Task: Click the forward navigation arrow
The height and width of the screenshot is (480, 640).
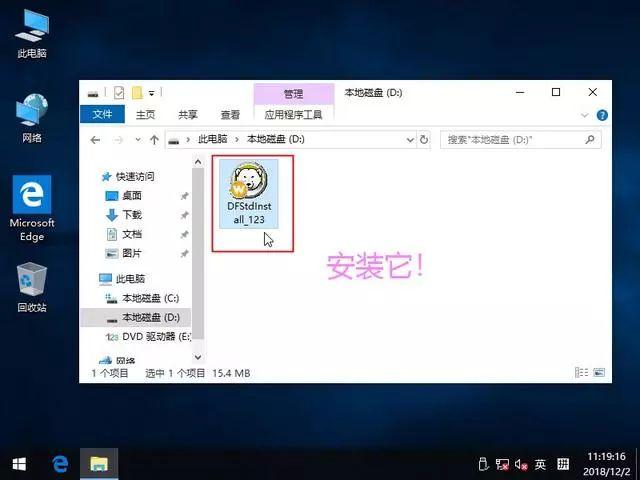Action: tap(118, 140)
